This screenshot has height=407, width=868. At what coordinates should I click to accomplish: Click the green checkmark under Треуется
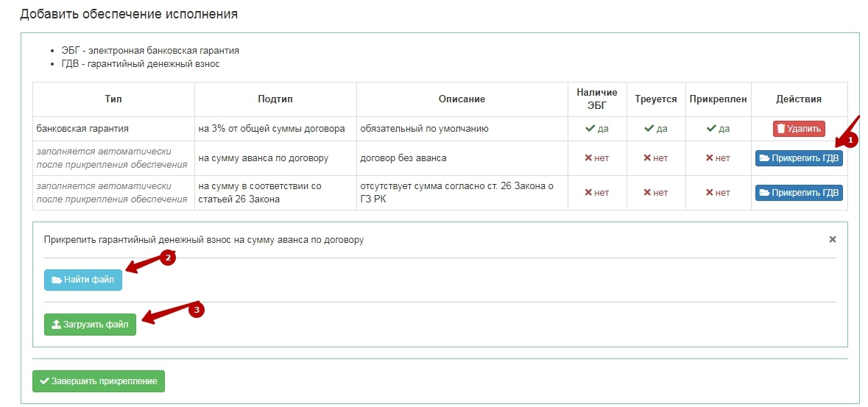coord(649,129)
